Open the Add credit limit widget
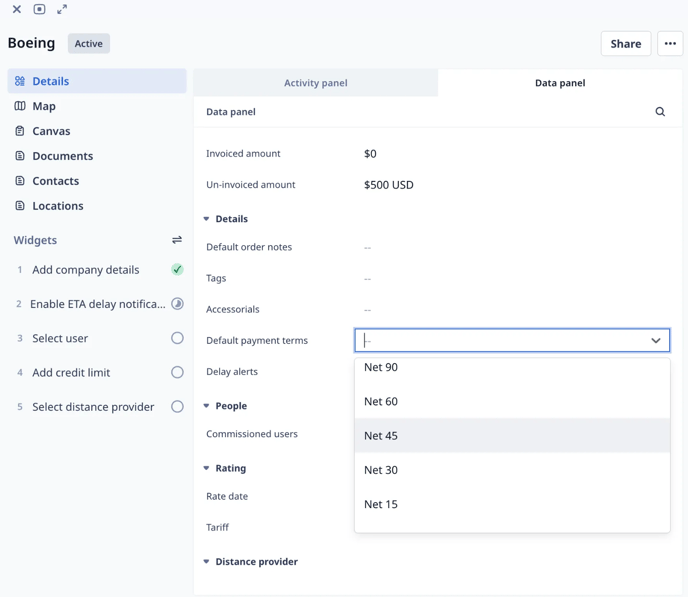Viewport: 688px width, 597px height. point(71,372)
